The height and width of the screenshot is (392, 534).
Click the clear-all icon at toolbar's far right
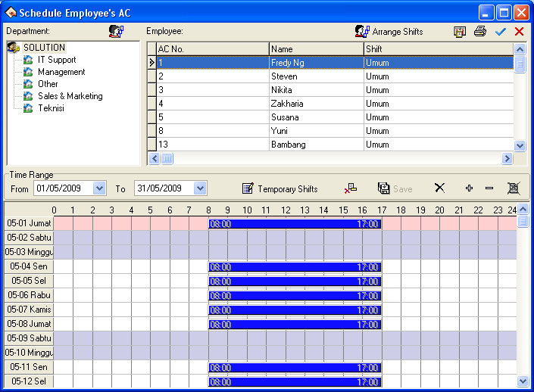click(513, 188)
